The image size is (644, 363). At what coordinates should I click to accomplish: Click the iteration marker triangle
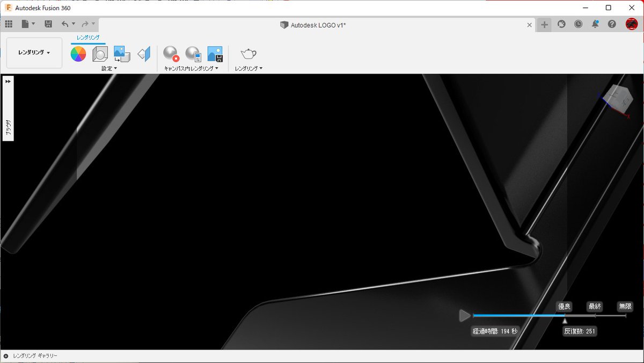[565, 321]
